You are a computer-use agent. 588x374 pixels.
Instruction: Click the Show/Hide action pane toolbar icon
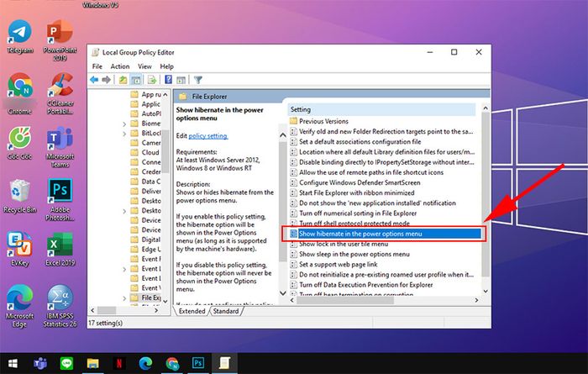click(181, 80)
